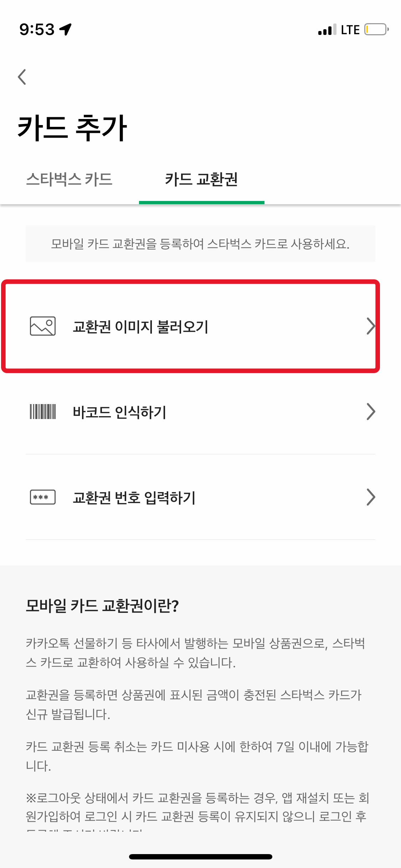
Task: Tap the barcode scan icon
Action: (43, 412)
